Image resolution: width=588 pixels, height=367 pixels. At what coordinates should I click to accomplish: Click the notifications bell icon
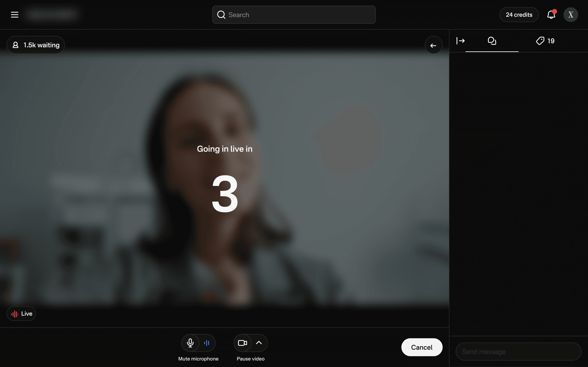pos(551,15)
